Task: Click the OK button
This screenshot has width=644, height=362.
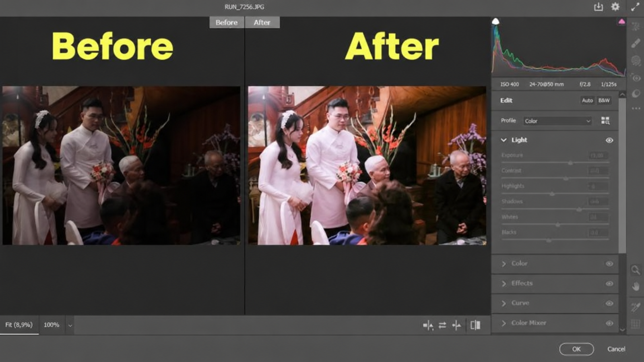Action: click(576, 349)
